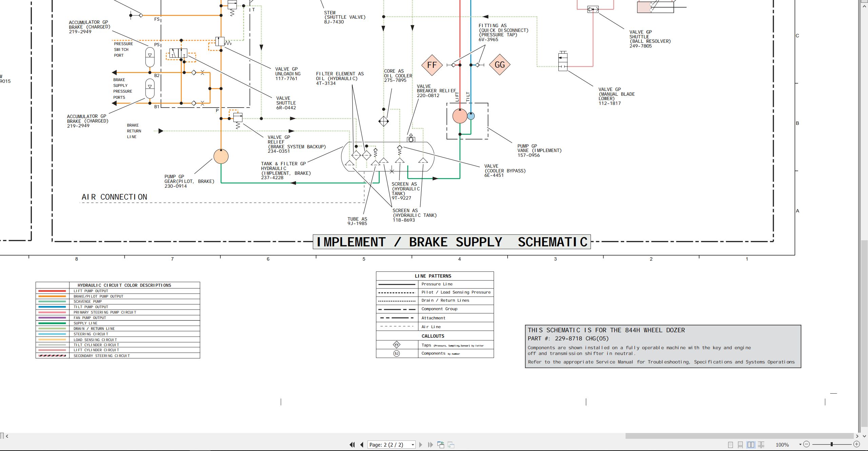Viewport: 868px width, 451px height.
Task: Switch to continuous page layout
Action: (x=741, y=445)
